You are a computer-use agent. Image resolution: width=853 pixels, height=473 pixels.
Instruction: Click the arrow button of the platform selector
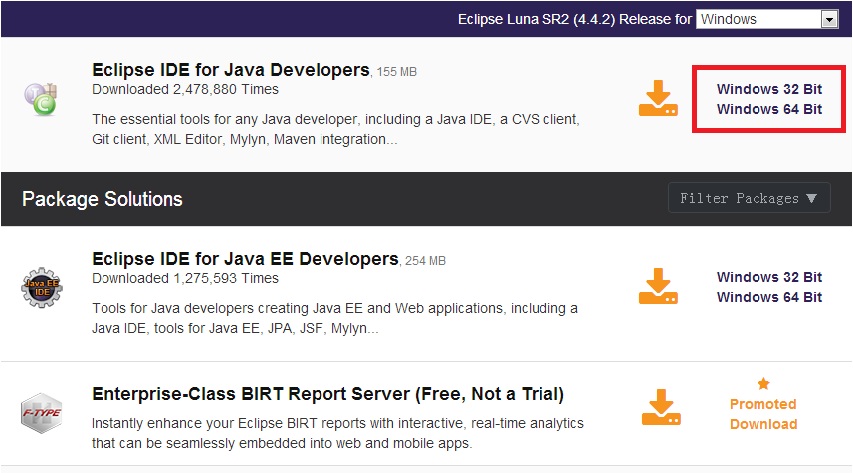pyautogui.click(x=829, y=20)
